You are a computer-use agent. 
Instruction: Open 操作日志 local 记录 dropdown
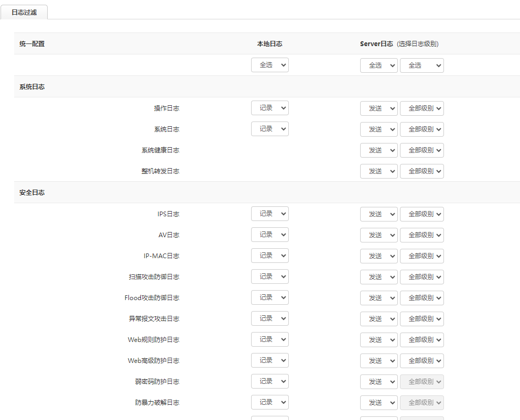270,108
